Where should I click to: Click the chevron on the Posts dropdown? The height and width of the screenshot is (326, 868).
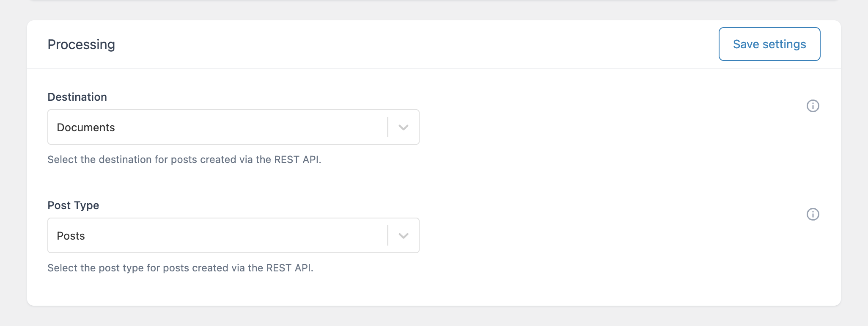pyautogui.click(x=403, y=235)
